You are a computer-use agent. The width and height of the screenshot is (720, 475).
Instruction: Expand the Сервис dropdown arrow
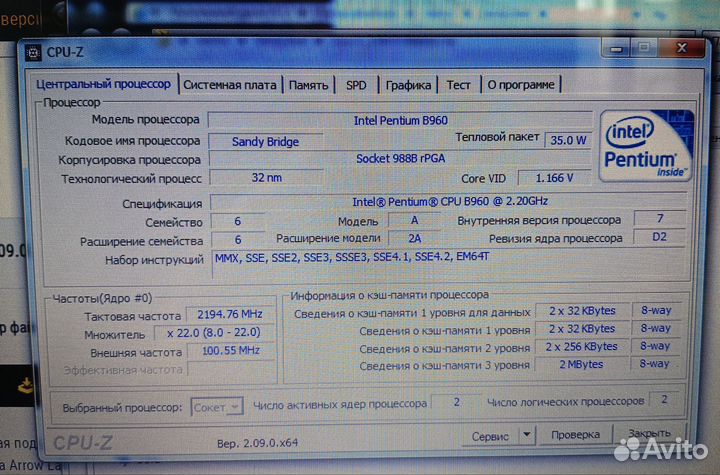click(527, 434)
